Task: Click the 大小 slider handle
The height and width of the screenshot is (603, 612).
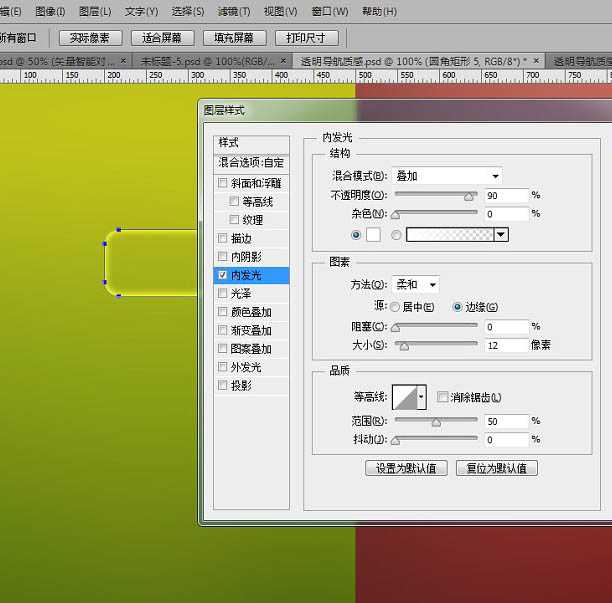Action: pyautogui.click(x=404, y=346)
